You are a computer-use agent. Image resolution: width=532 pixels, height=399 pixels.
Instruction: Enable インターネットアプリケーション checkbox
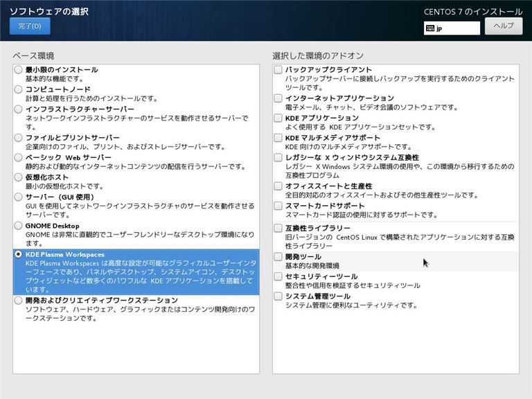point(278,98)
